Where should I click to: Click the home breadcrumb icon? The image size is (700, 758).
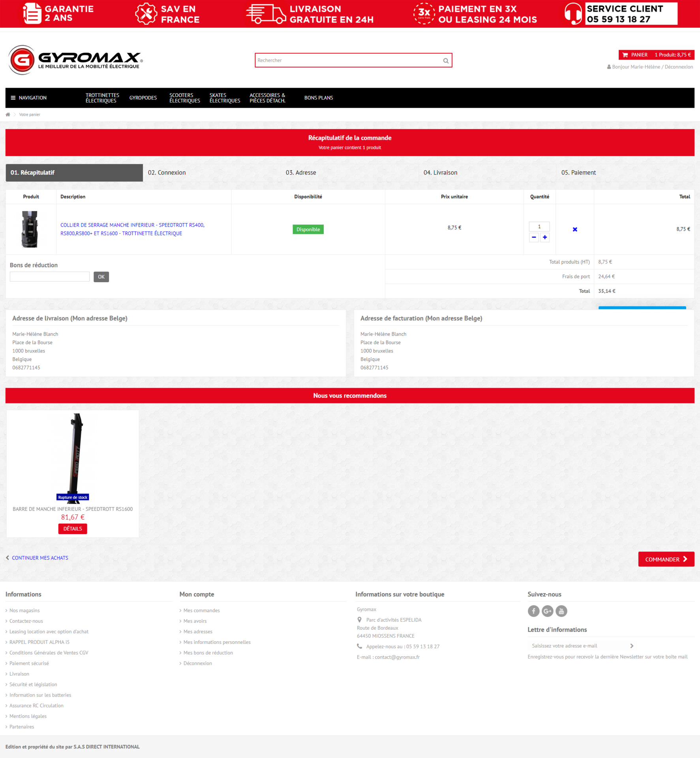click(8, 114)
